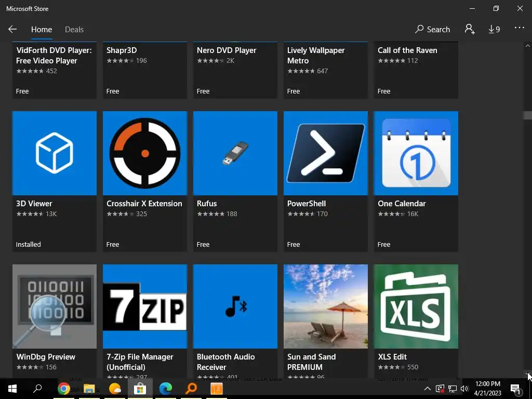532x399 pixels.
Task: Open the PowerShell app icon
Action: pyautogui.click(x=326, y=153)
